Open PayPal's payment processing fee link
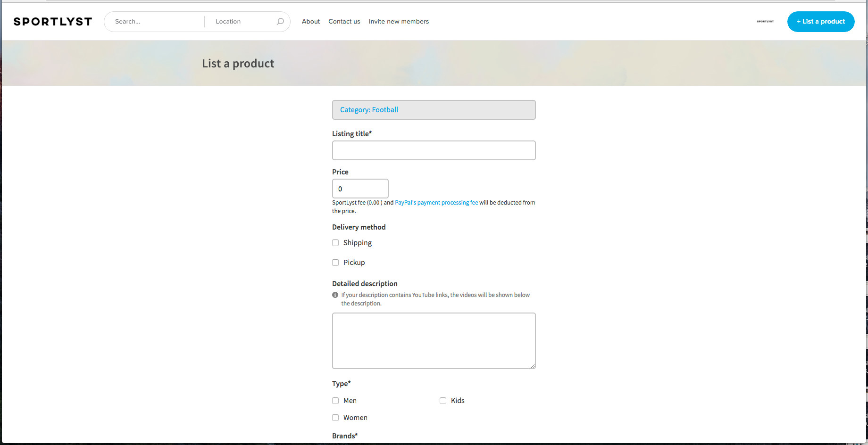This screenshot has width=868, height=445. 436,203
